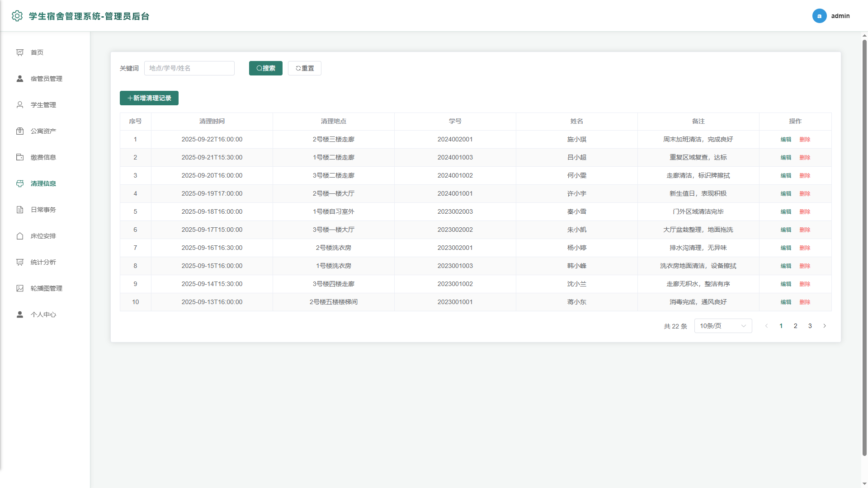Go to next page with right chevron

pyautogui.click(x=825, y=326)
